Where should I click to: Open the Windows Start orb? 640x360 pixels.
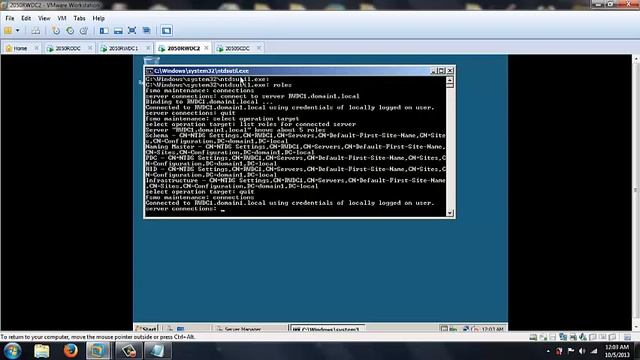point(12,351)
